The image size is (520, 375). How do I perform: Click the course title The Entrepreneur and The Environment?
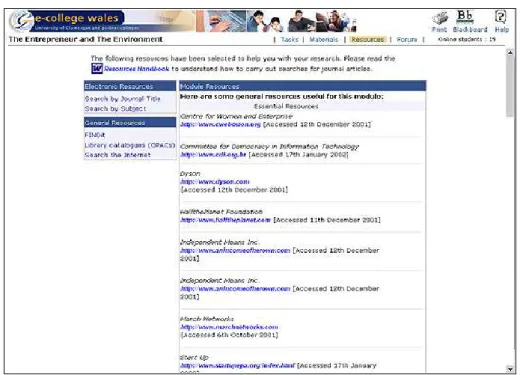[86, 39]
